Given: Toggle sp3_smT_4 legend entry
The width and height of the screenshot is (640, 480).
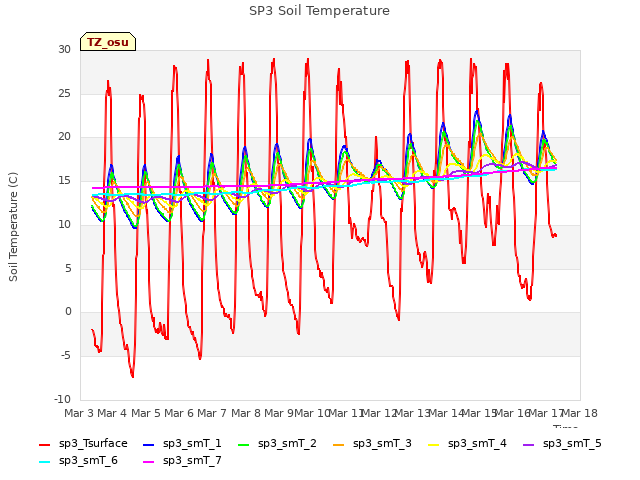Looking at the screenshot, I should click(x=467, y=444).
